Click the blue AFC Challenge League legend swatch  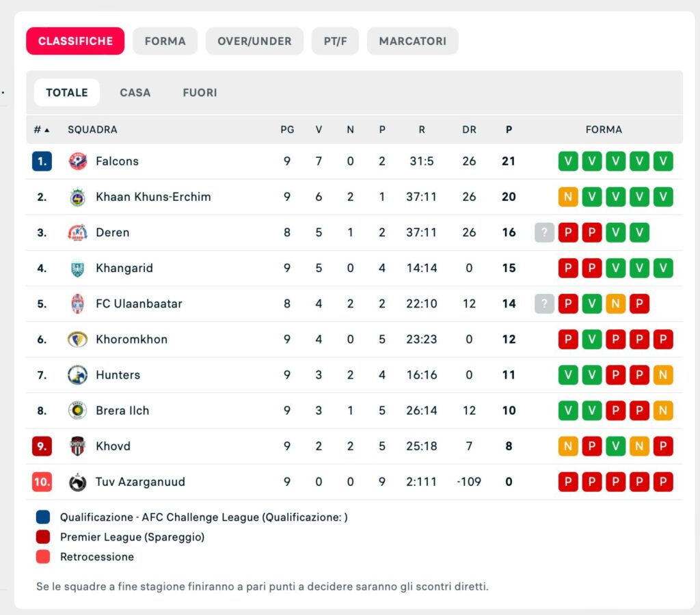point(43,517)
